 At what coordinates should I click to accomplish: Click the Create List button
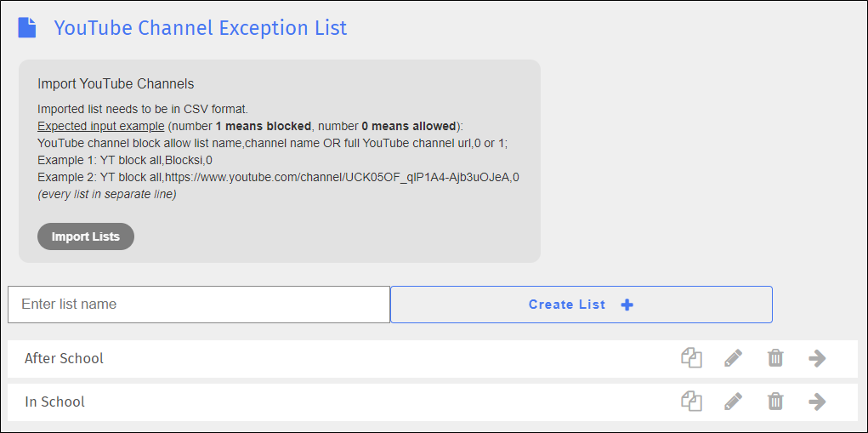point(582,305)
